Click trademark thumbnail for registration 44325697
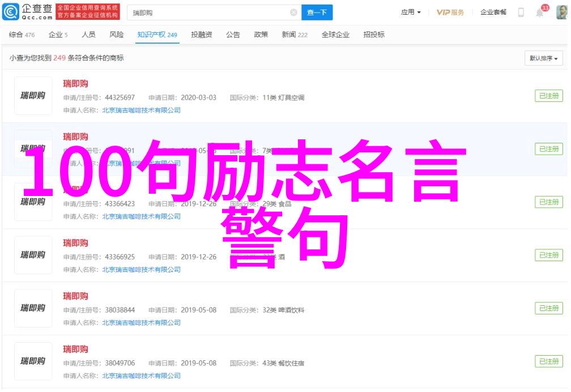 click(x=33, y=96)
